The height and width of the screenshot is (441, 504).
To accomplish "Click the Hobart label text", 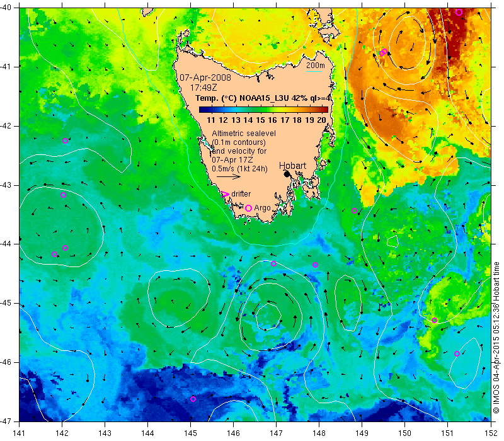I will coord(292,166).
